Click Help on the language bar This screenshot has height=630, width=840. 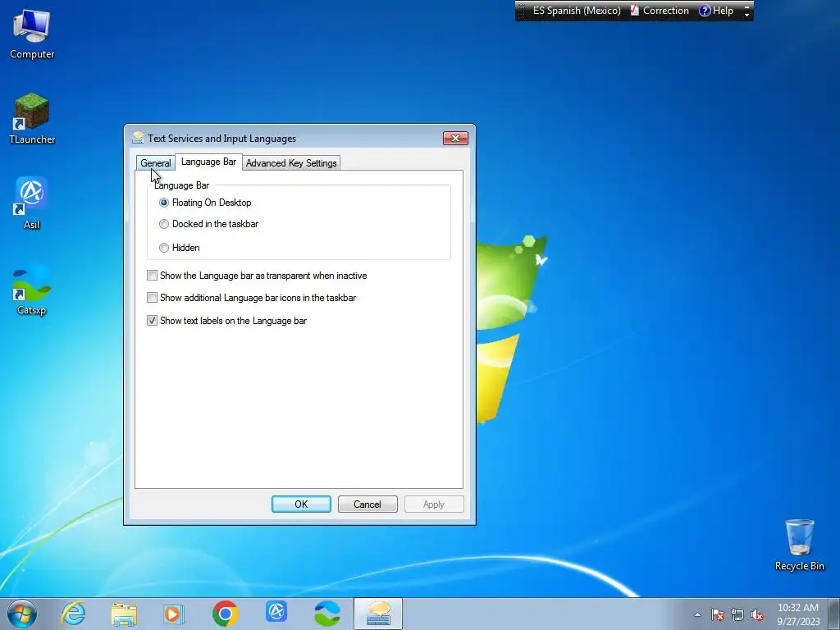pyautogui.click(x=716, y=11)
